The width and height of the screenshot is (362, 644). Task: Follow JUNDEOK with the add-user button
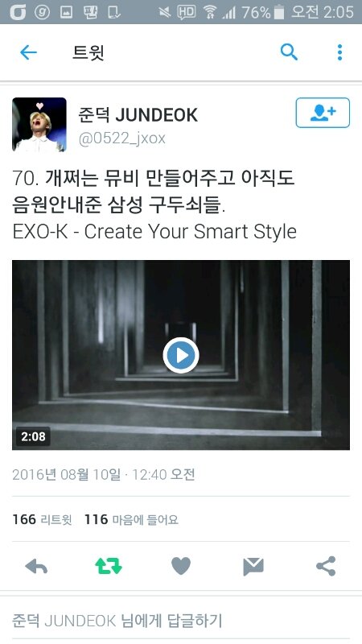point(323,113)
